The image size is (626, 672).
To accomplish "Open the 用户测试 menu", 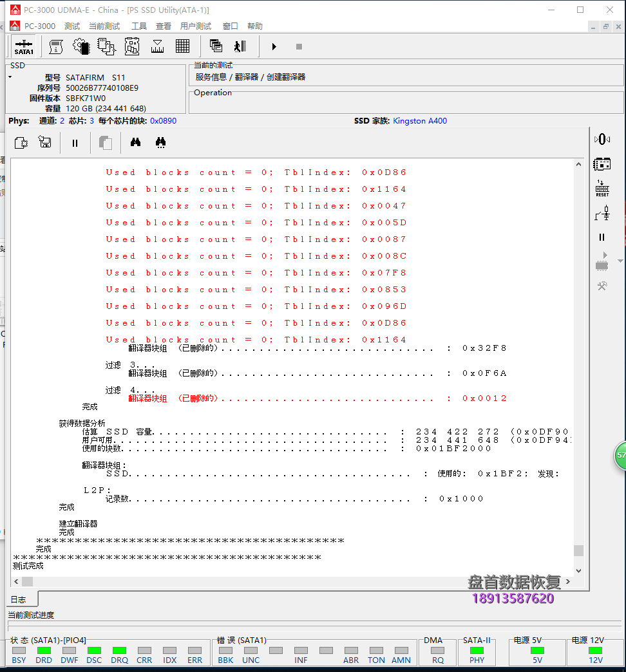I will [x=196, y=26].
